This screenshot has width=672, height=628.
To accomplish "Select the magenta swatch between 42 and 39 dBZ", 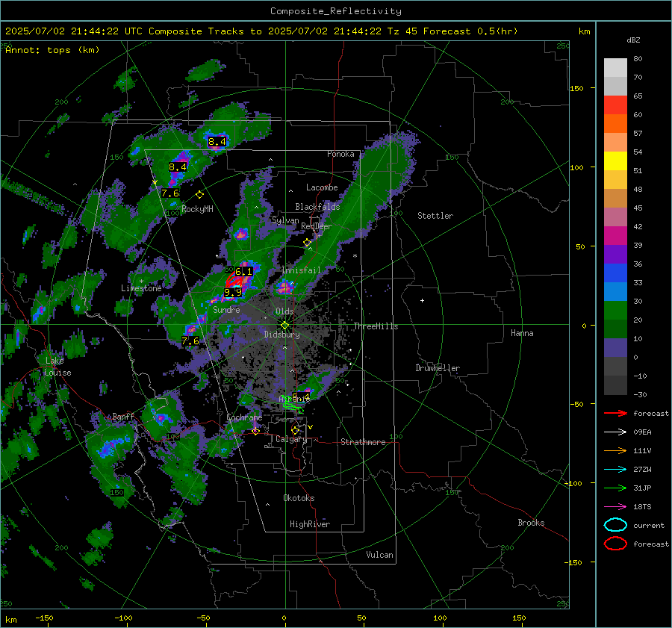I will (615, 236).
